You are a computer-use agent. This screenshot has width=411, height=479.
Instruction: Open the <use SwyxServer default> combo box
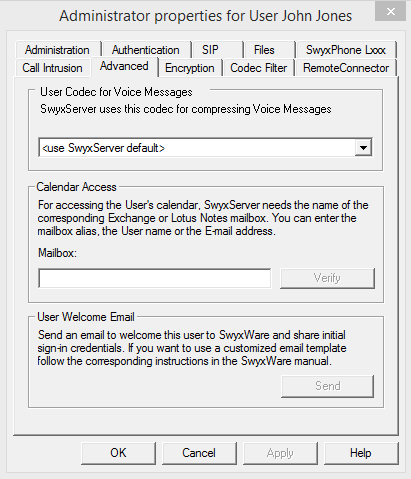[x=206, y=147]
